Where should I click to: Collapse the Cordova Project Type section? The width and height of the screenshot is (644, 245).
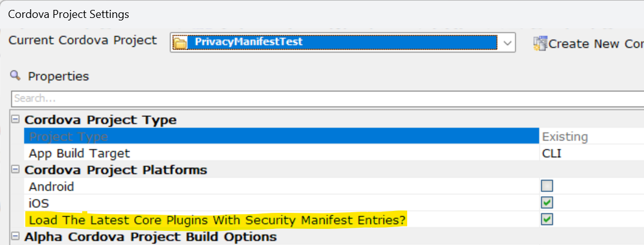pyautogui.click(x=16, y=119)
